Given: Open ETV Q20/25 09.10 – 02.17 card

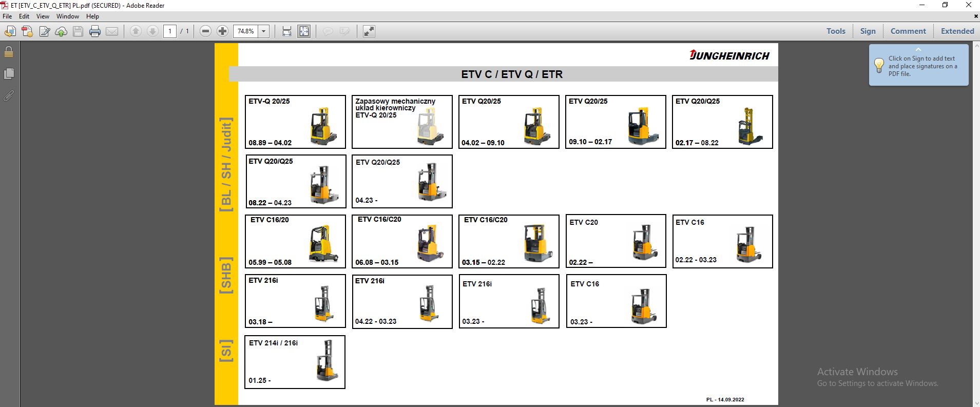Looking at the screenshot, I should (616, 122).
